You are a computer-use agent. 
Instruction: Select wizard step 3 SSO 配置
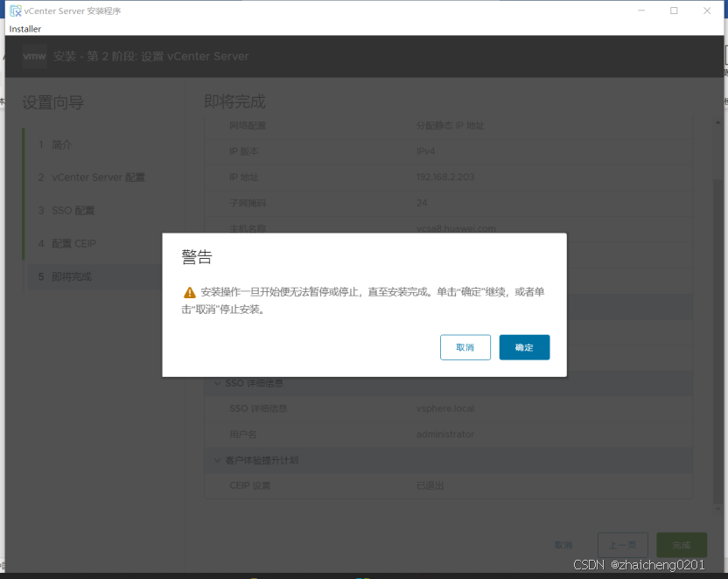(x=66, y=211)
